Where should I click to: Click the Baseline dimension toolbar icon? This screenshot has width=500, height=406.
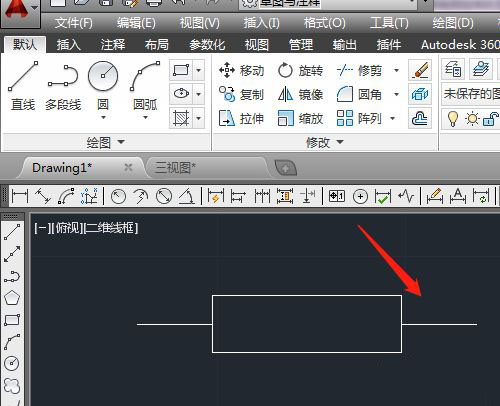tap(238, 196)
